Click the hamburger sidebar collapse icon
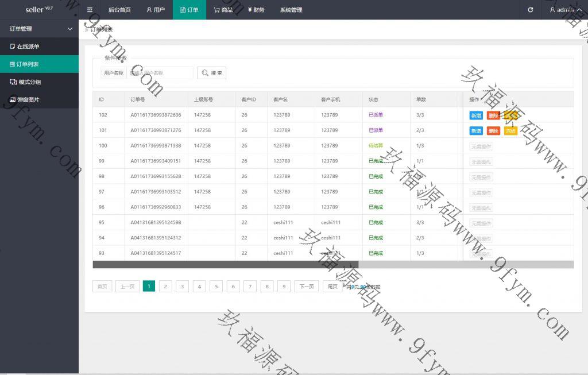The image size is (588, 375). (90, 10)
